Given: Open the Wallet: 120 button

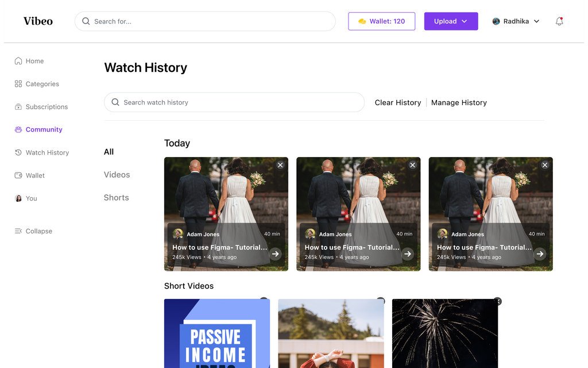Looking at the screenshot, I should coord(381,21).
